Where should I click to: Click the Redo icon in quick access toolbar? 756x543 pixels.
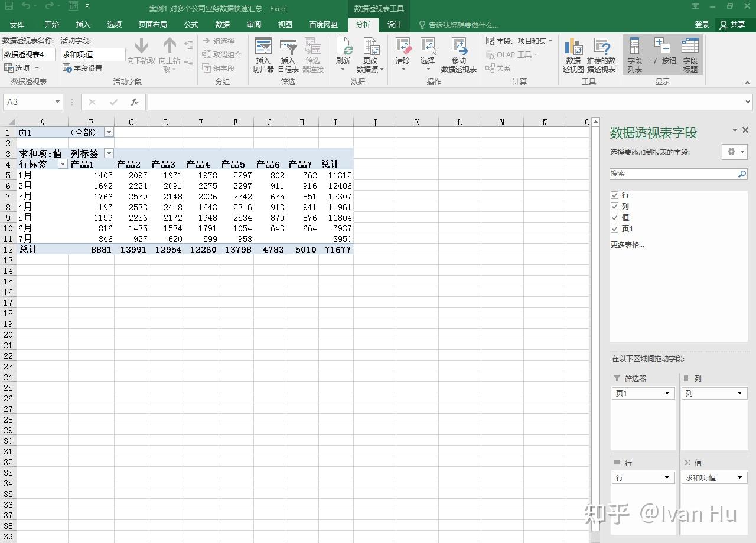[50, 6]
